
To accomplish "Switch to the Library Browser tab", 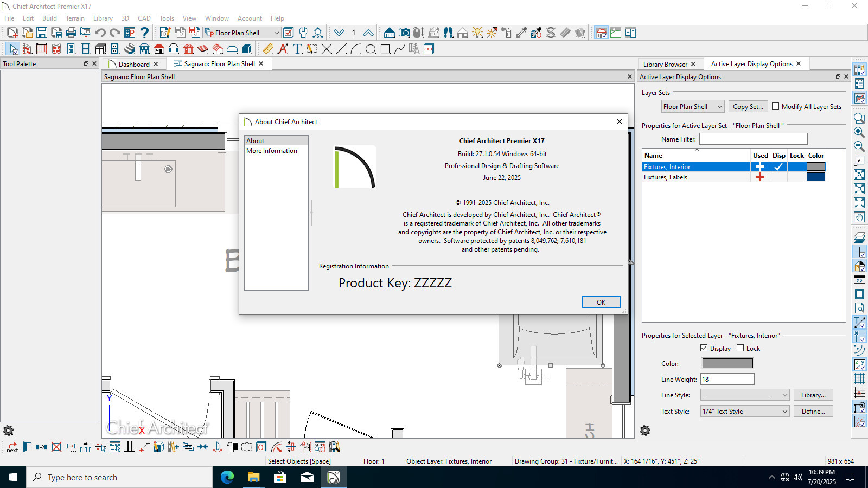I will click(x=665, y=64).
